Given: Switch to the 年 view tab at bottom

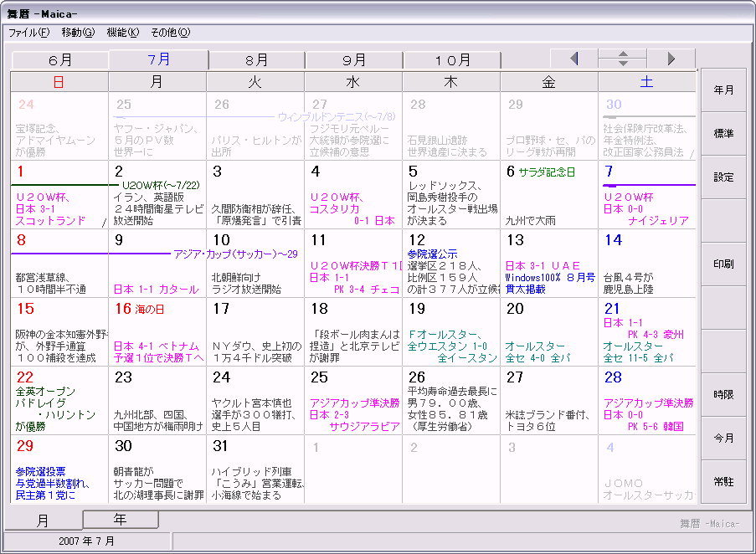Looking at the screenshot, I should 120,520.
